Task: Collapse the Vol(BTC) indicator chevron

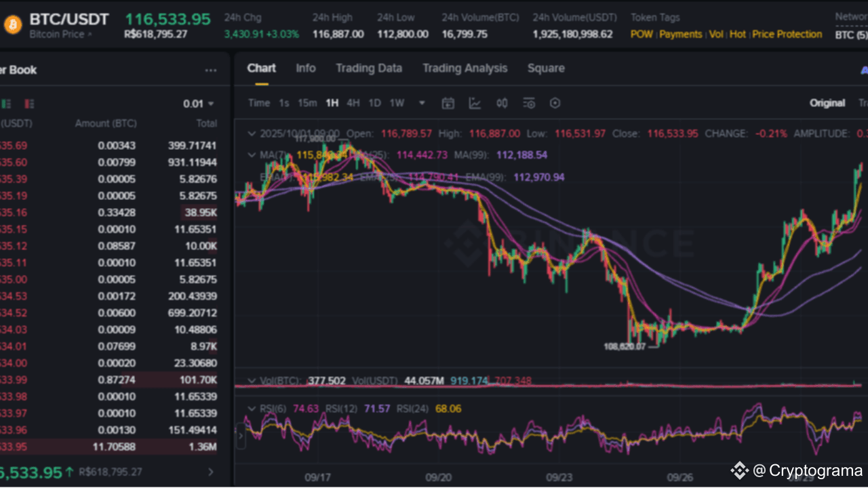Action: (252, 381)
